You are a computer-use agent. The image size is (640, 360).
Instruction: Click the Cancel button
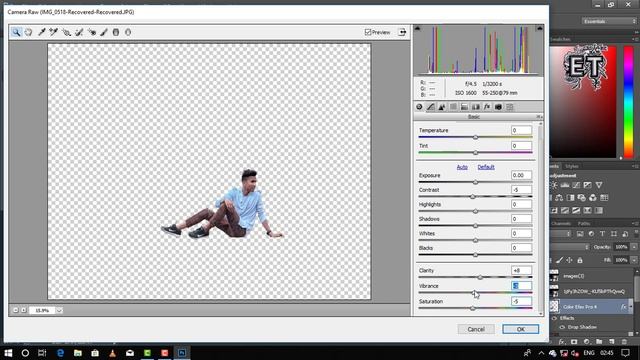point(476,329)
